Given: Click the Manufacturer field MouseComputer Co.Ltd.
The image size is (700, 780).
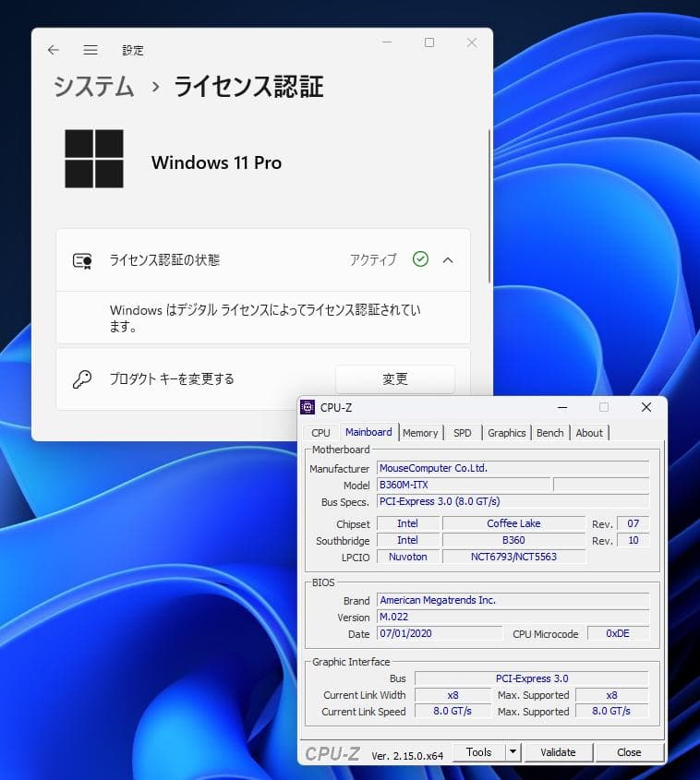Looking at the screenshot, I should (x=513, y=468).
